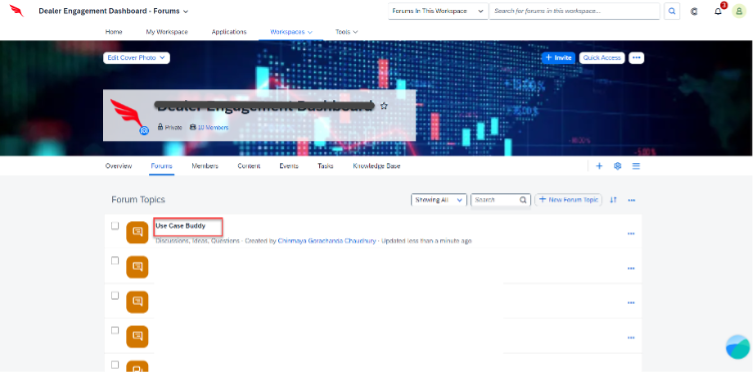Open the Events tab
The image size is (755, 373).
click(289, 166)
